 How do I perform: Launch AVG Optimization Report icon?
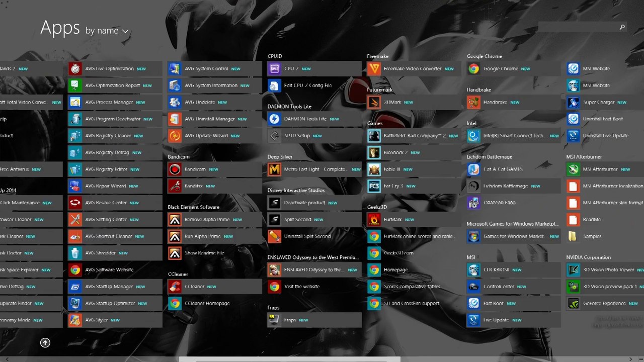pyautogui.click(x=75, y=85)
